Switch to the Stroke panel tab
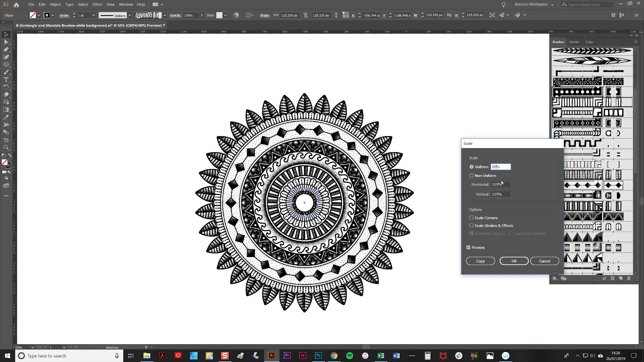The height and width of the screenshot is (362, 644). (574, 42)
